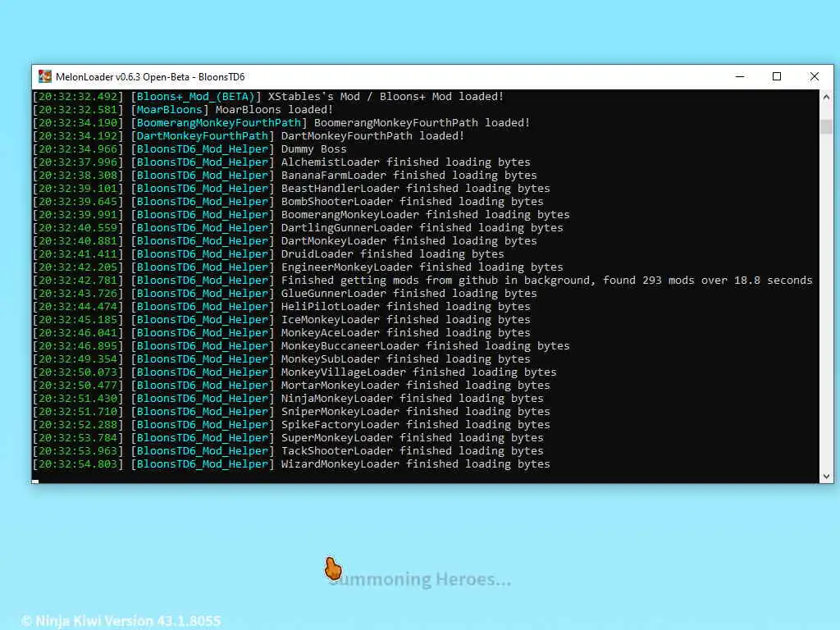840x630 pixels.
Task: Click the console scrollbar up arrow
Action: click(826, 97)
